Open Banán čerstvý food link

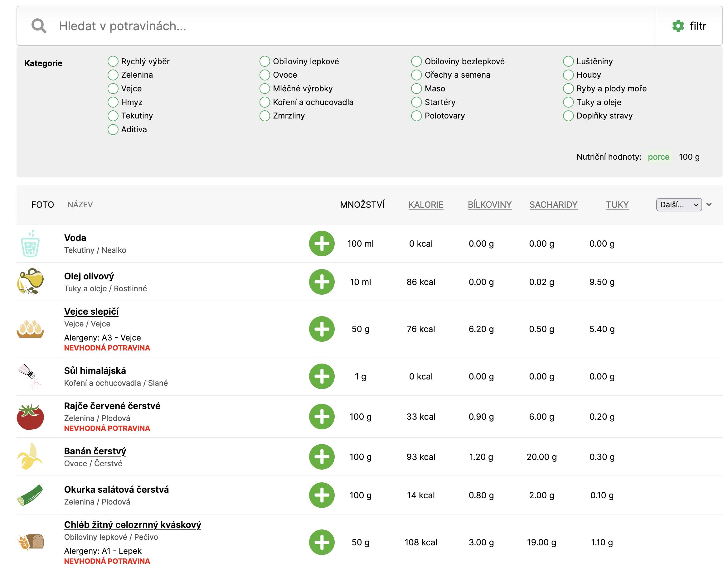pos(95,451)
